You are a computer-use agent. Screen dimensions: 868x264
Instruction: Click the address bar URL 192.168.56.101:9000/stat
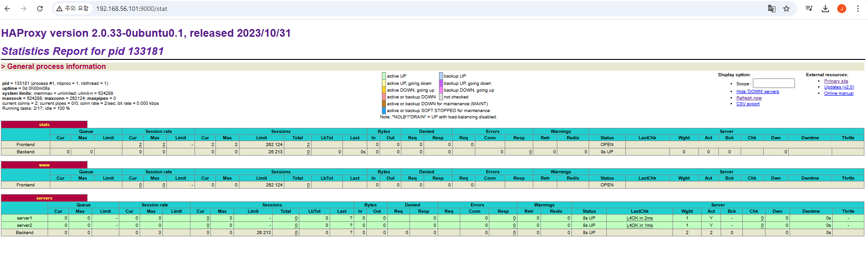click(x=132, y=9)
